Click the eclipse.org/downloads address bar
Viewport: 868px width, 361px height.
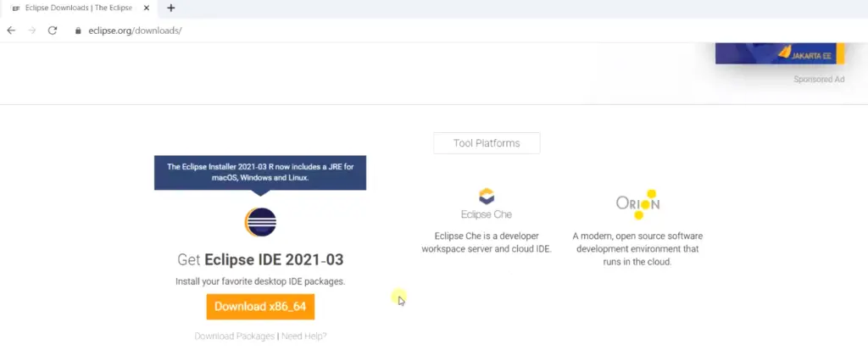(x=135, y=31)
